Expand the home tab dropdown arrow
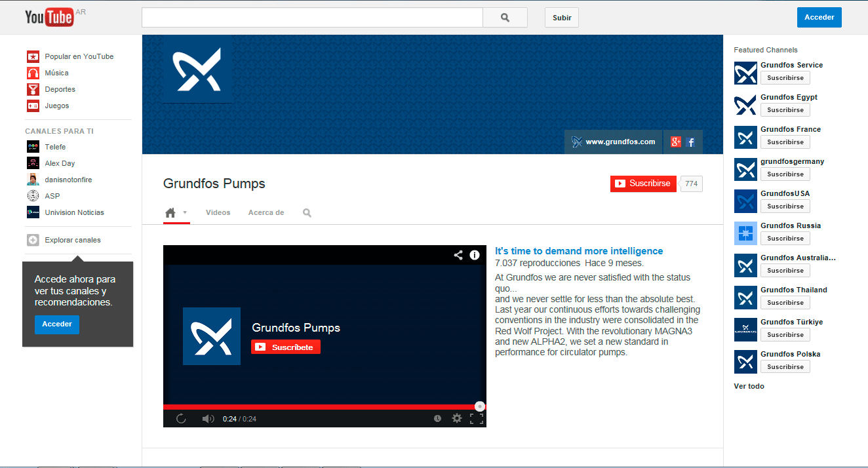 (185, 212)
